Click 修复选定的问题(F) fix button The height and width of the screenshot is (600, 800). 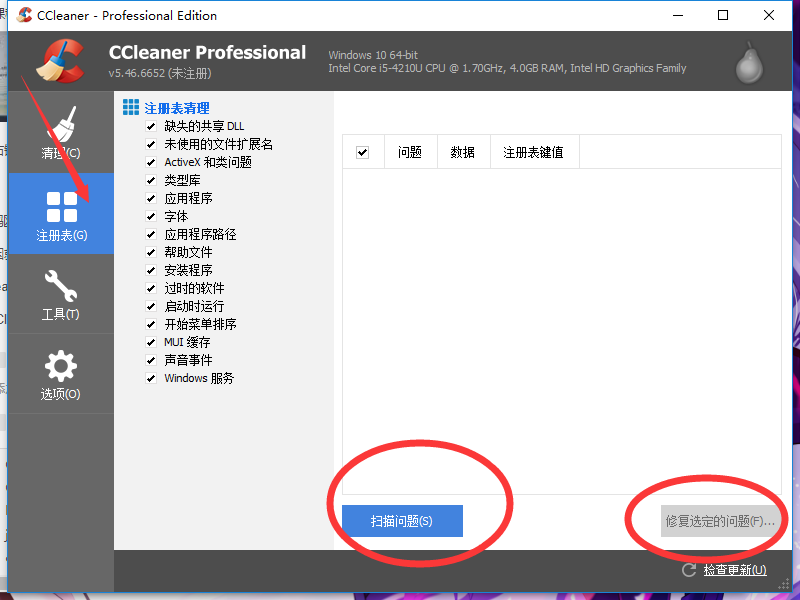[720, 521]
